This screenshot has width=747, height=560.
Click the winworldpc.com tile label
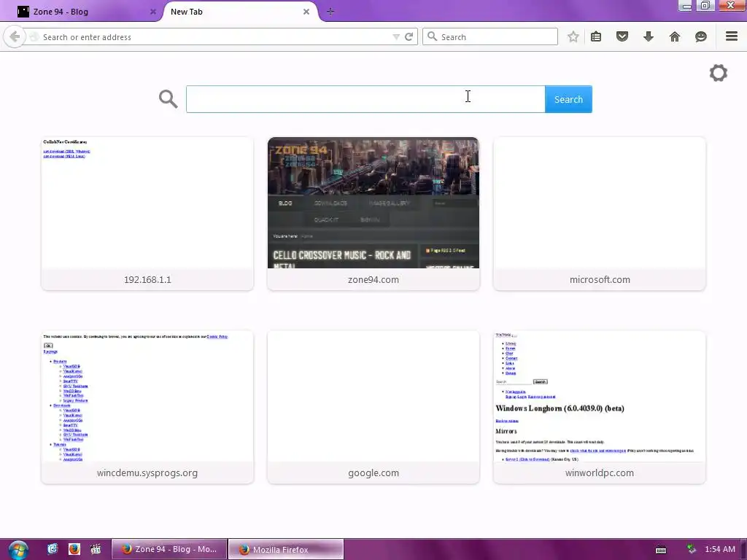[600, 472]
